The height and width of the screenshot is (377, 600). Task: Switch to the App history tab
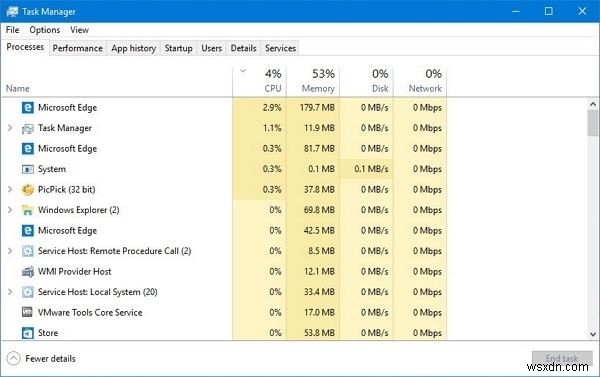[134, 48]
